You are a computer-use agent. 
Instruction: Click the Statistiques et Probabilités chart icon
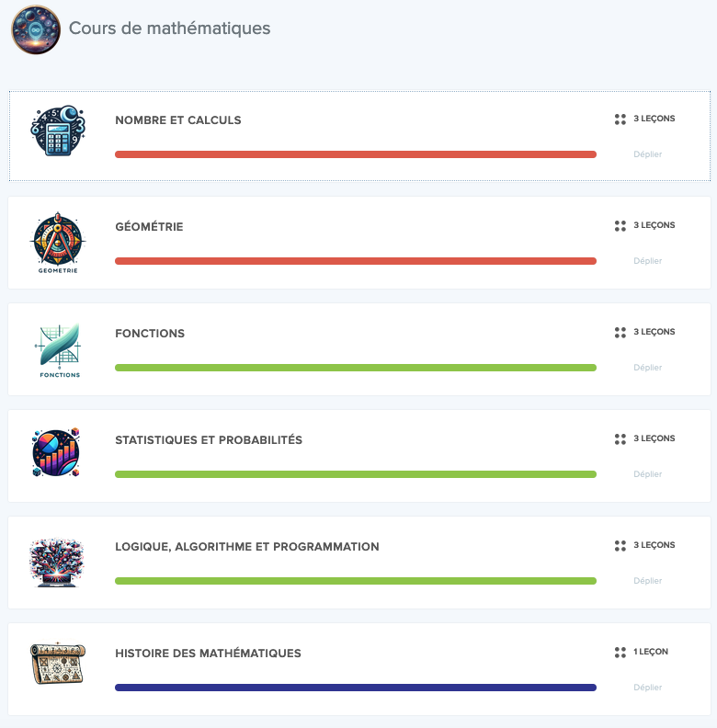[x=57, y=452]
